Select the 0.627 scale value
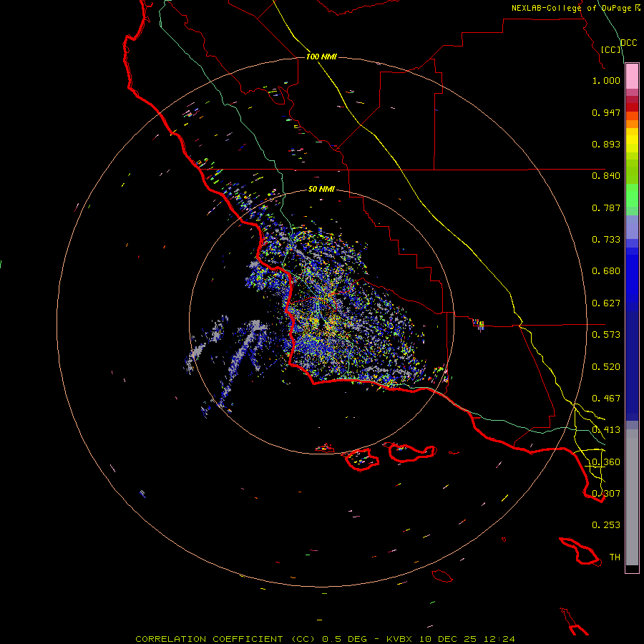The image size is (644, 644). coord(606,303)
